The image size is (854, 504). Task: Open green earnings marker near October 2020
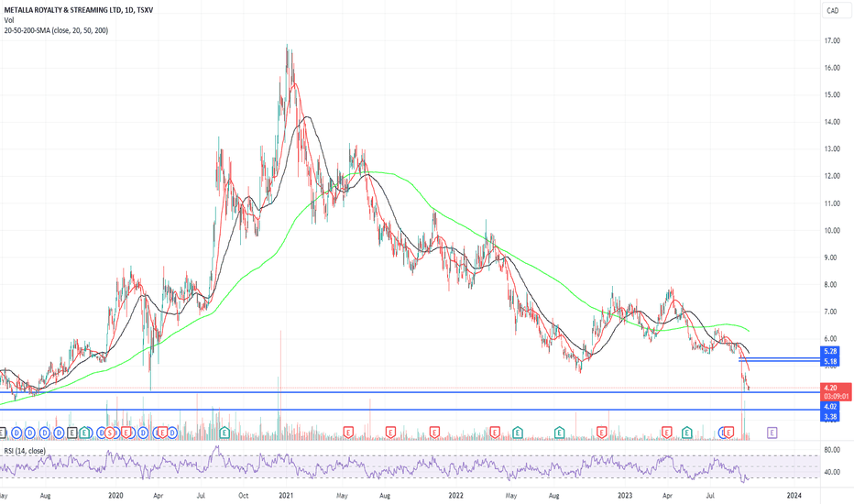click(224, 433)
